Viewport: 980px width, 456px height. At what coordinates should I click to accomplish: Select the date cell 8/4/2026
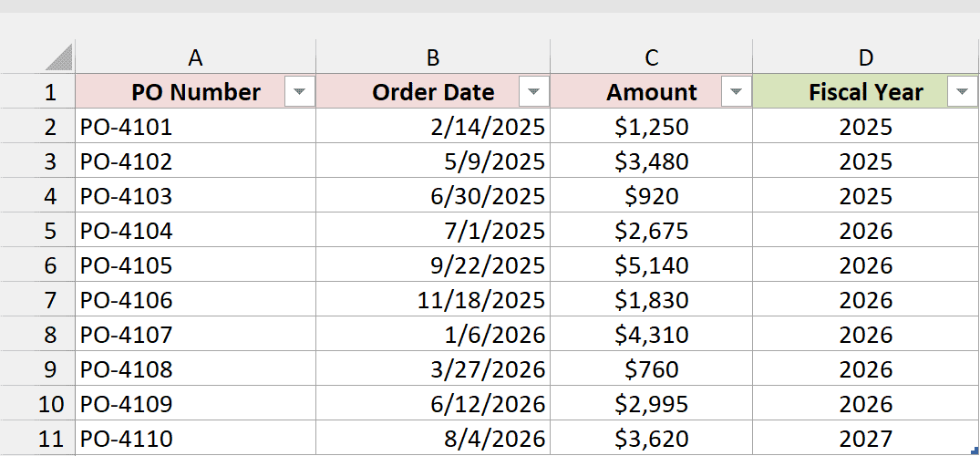pos(433,439)
